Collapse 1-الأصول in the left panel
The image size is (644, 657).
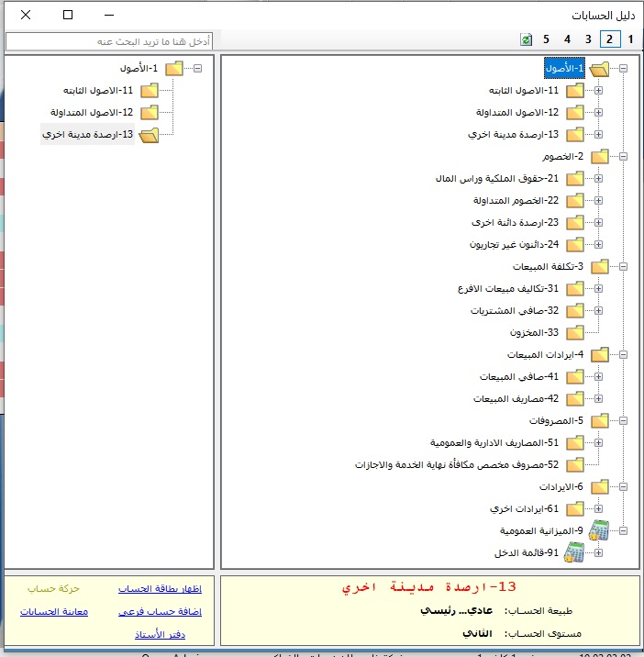197,68
